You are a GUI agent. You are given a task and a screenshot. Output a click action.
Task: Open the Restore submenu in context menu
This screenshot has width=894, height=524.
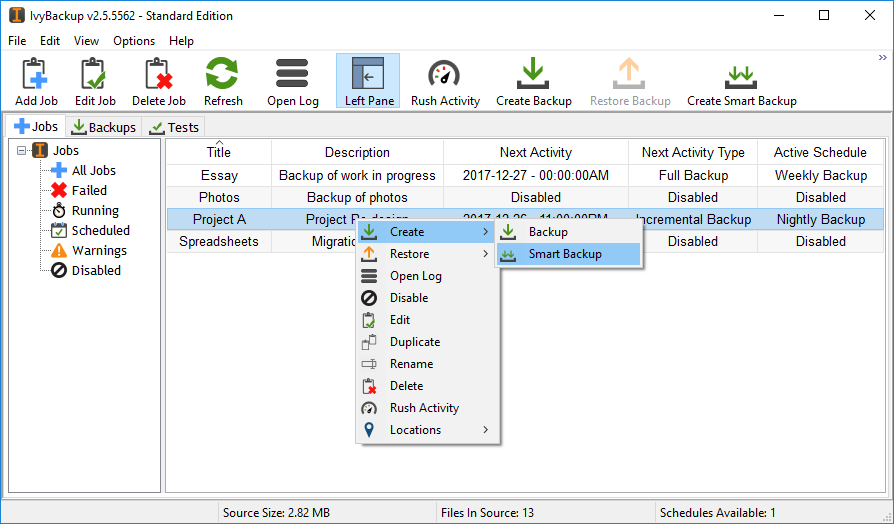tap(428, 254)
